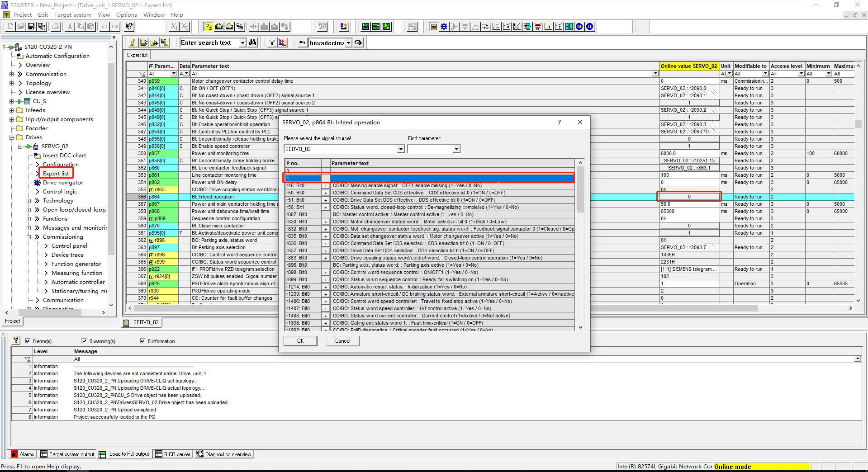Switch to the Target system output tab
The image size is (868, 472).
[x=67, y=454]
